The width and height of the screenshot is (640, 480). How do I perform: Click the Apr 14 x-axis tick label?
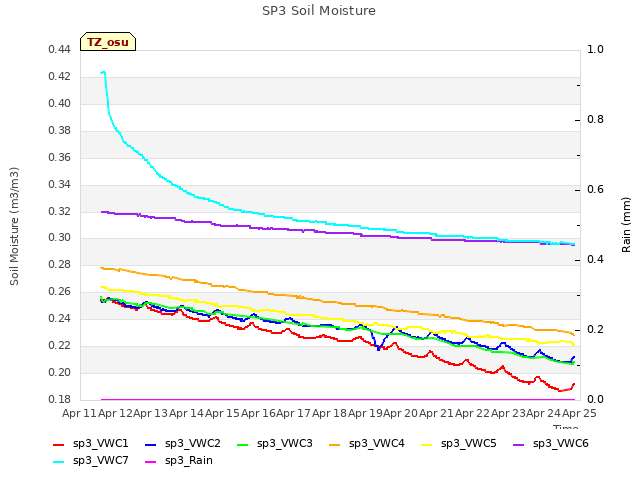187,413
